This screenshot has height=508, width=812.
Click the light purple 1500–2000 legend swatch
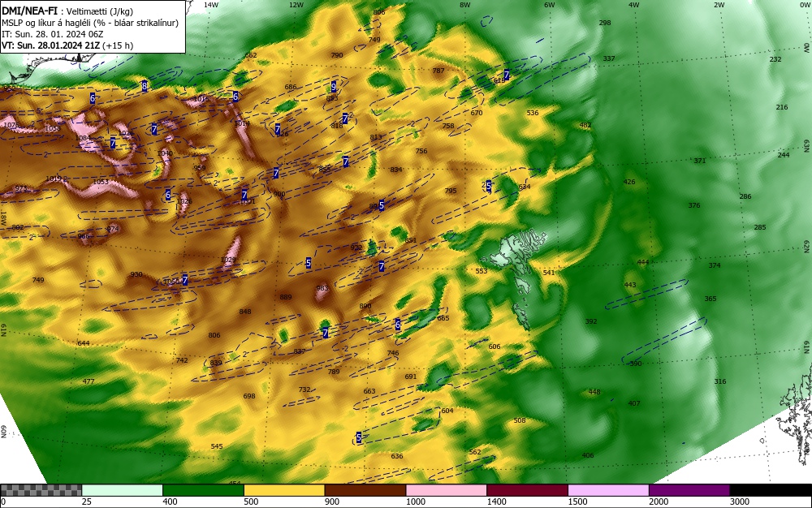tap(608, 490)
